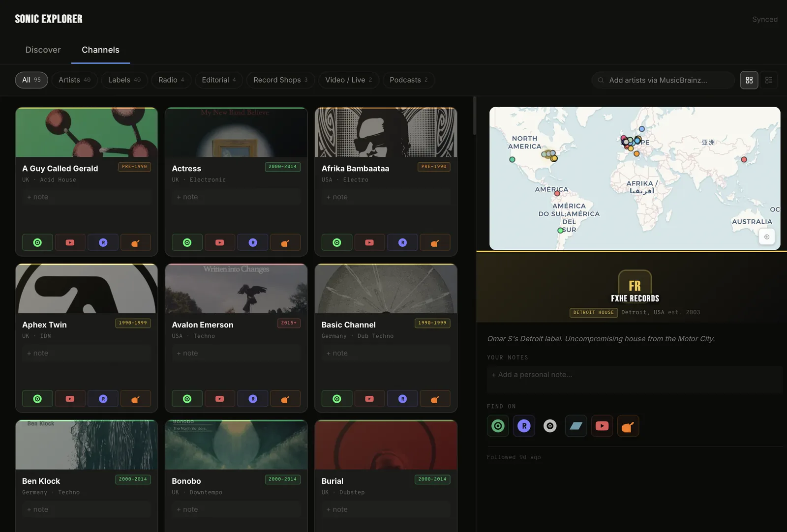Focus the Add artists via MusicBrainz search field
This screenshot has height=532, width=787.
[663, 80]
